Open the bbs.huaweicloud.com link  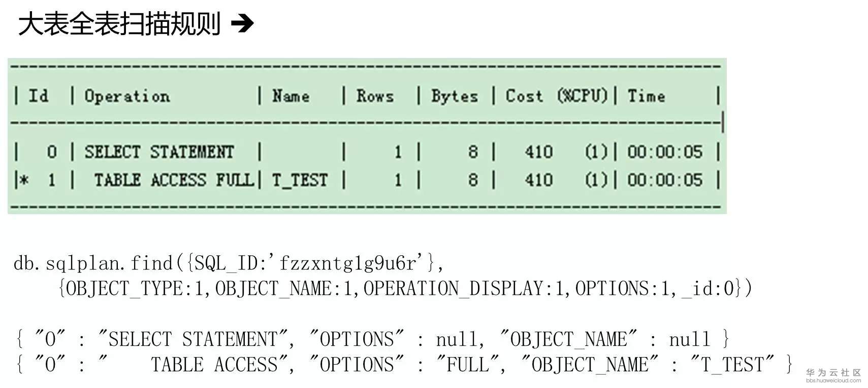point(833,380)
